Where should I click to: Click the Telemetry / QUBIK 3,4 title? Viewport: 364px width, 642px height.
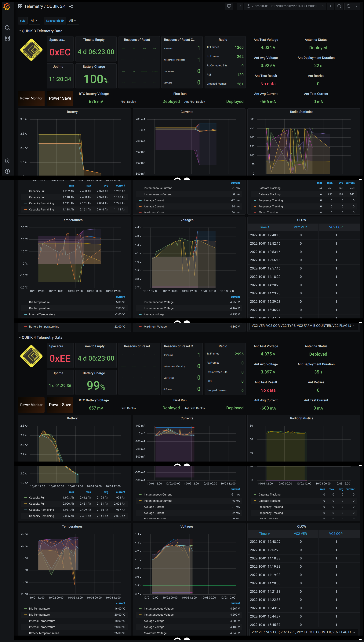pos(45,6)
